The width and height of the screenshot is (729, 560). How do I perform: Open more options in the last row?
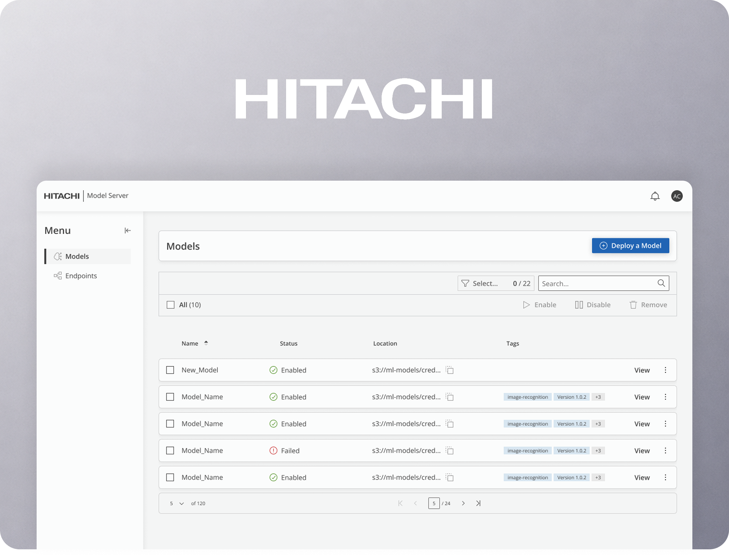point(665,477)
